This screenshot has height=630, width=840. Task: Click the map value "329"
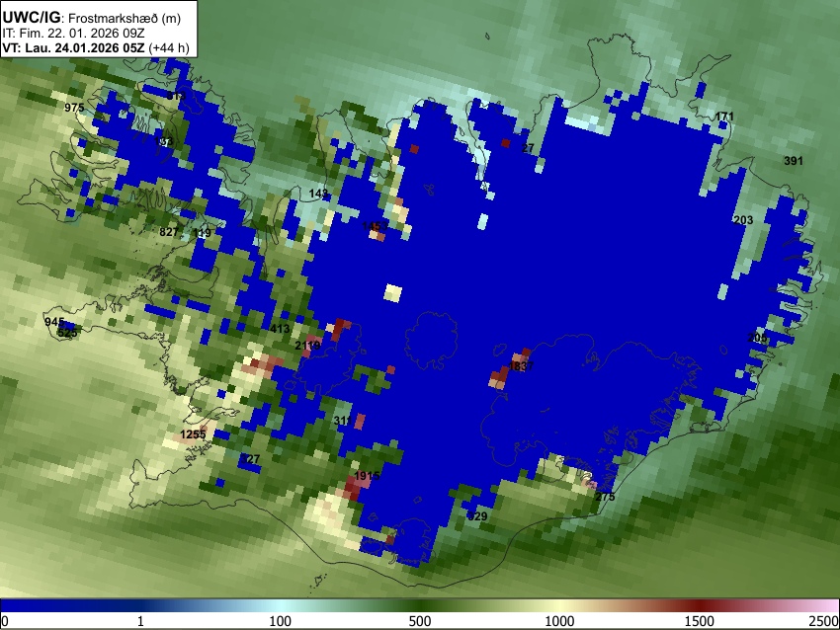click(477, 516)
